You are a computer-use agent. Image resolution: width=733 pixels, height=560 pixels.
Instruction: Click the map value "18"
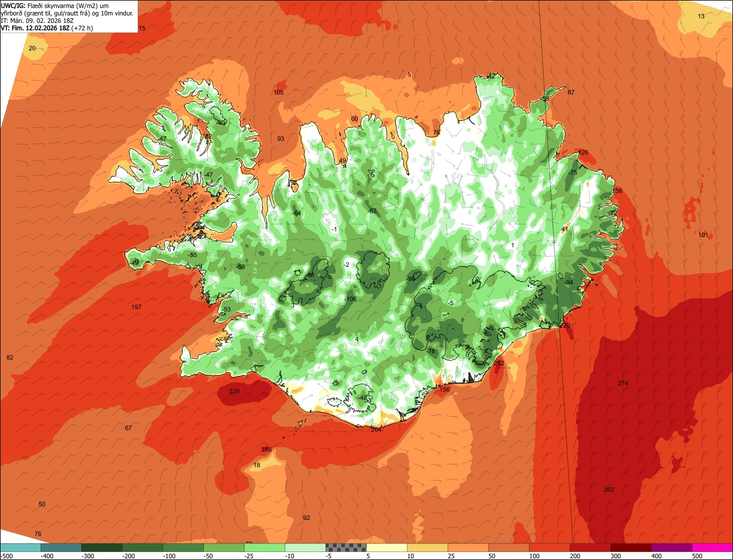tap(257, 466)
